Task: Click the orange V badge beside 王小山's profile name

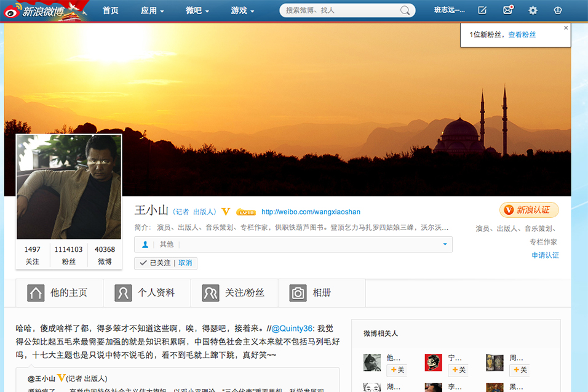Action: point(226,212)
